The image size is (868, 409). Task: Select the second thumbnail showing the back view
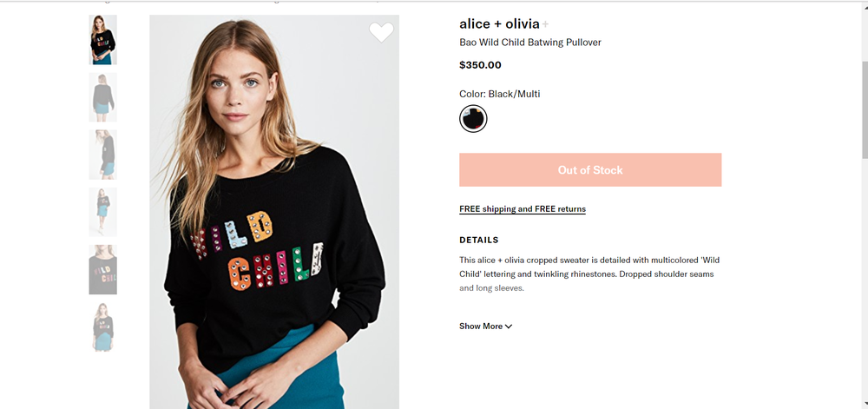tap(102, 97)
